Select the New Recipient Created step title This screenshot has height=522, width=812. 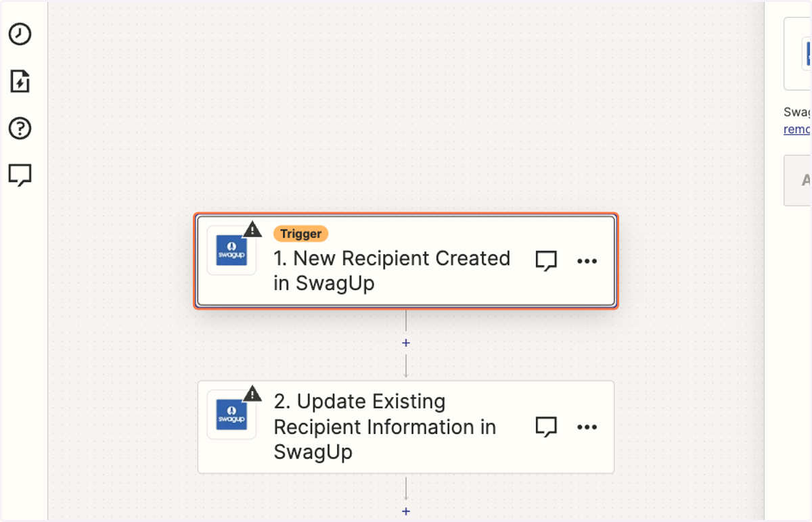tap(392, 270)
